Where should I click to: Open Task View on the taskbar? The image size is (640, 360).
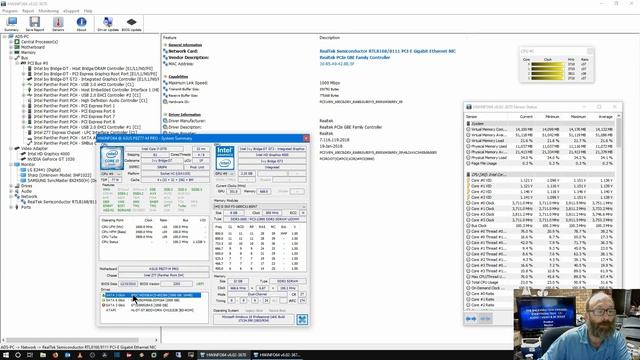click(30, 355)
